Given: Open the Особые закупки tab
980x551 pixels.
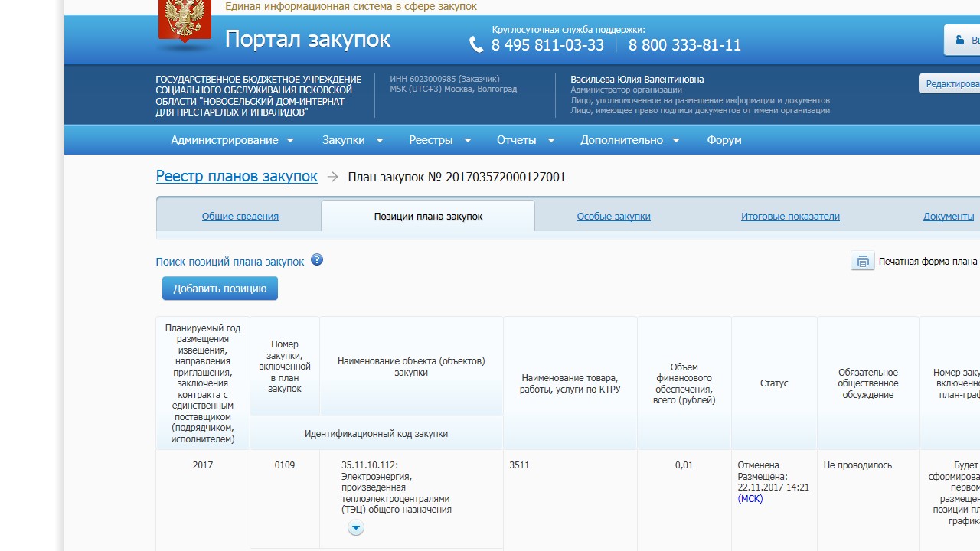Looking at the screenshot, I should coord(613,217).
